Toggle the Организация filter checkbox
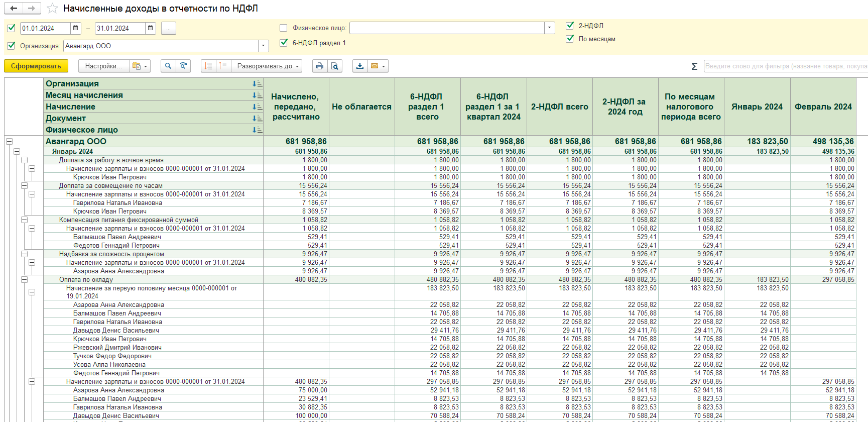The image size is (868, 422). click(11, 46)
